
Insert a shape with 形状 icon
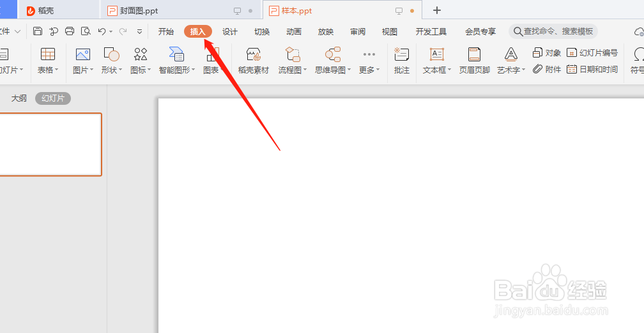click(111, 54)
